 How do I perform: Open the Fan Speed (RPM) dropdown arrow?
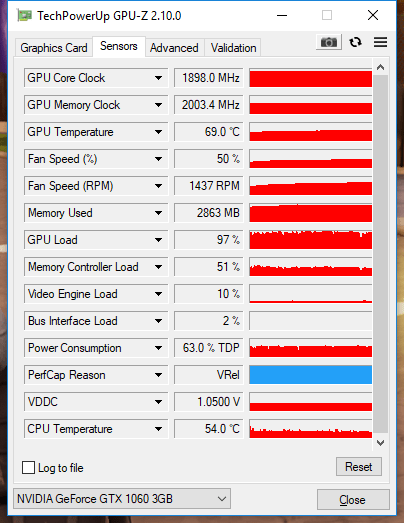tap(158, 186)
